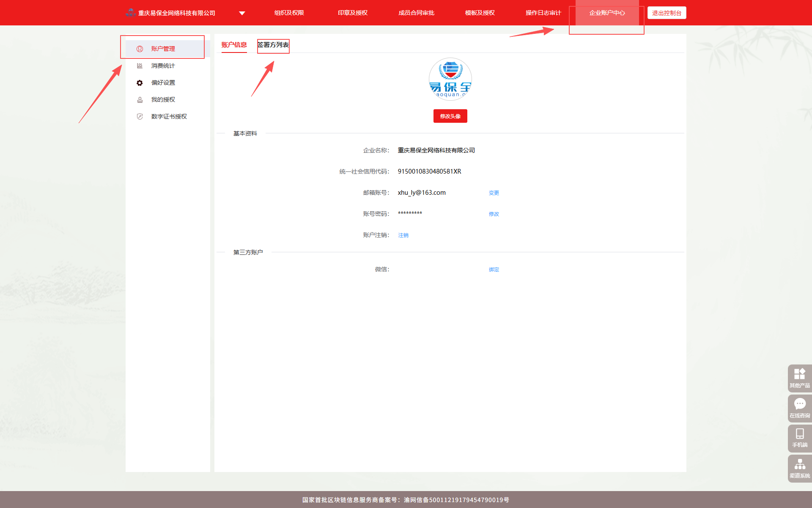
Task: Click the 我的授权 stamp icon
Action: [x=140, y=99]
